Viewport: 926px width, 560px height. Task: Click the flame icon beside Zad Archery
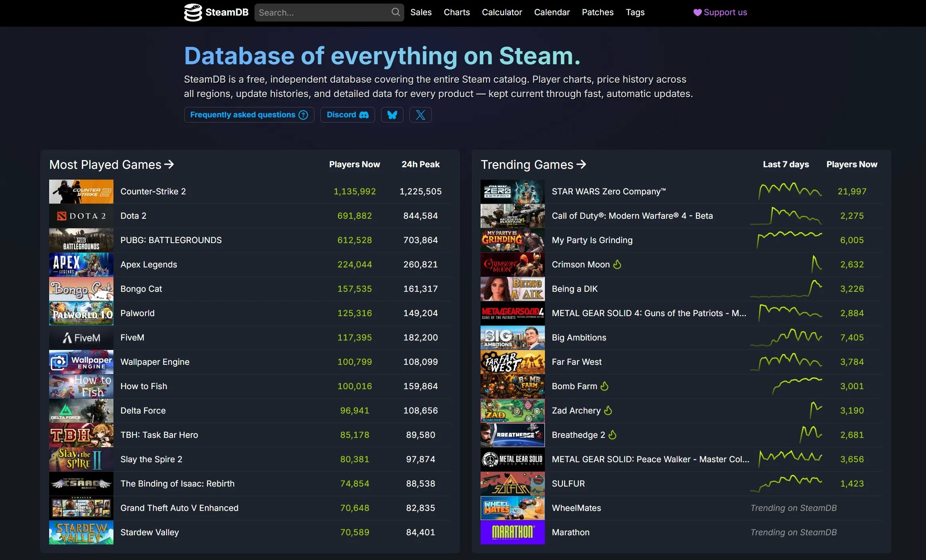click(x=608, y=410)
